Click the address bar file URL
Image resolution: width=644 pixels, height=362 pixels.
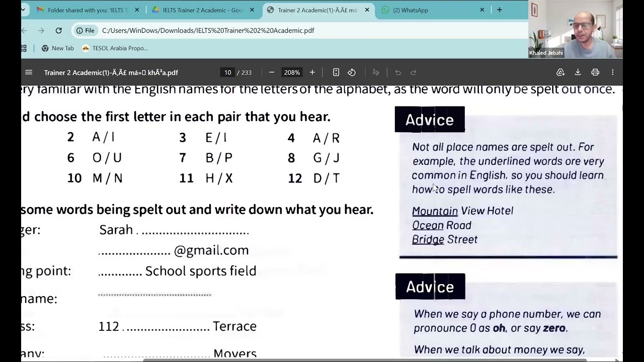(x=208, y=31)
